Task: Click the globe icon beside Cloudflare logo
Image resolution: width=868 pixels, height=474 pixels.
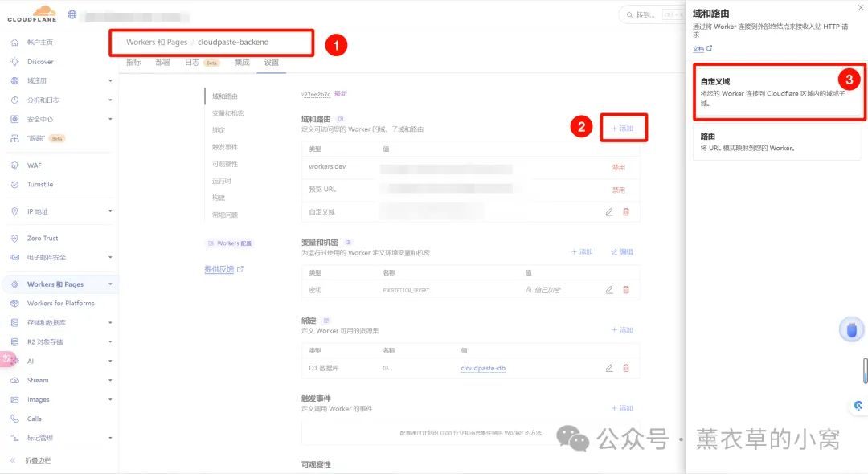Action: tap(72, 14)
